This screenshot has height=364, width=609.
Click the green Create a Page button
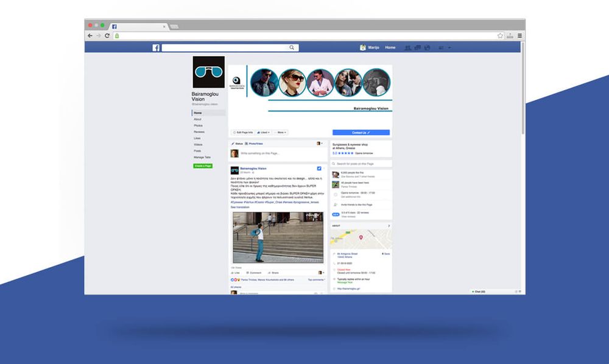[203, 166]
